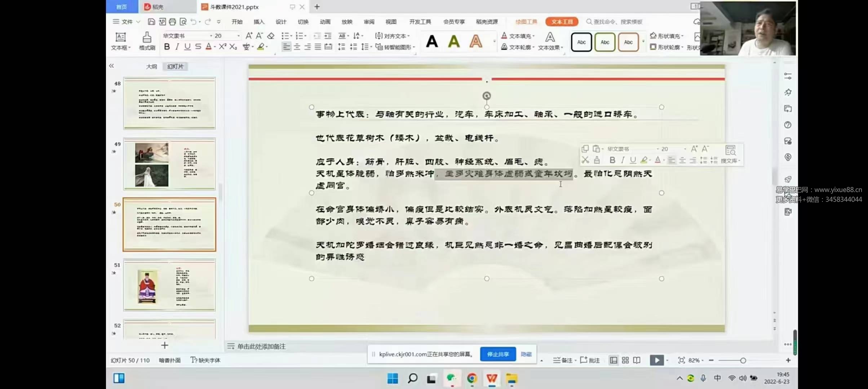
Task: Apply underline to the selected text
Action: pyautogui.click(x=187, y=46)
